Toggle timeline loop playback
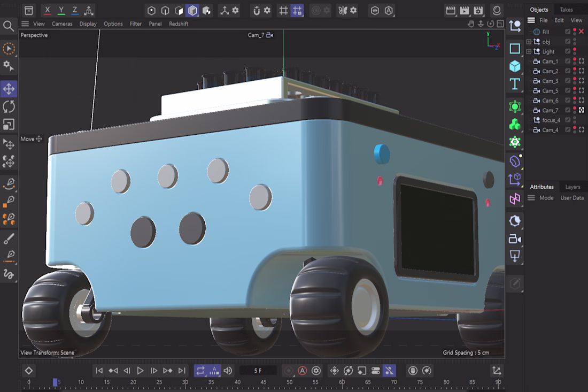This screenshot has height=392, width=588. tap(200, 371)
